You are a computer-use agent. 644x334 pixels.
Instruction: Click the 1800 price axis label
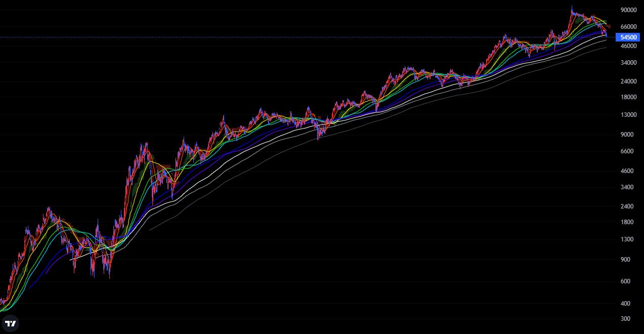pos(628,222)
